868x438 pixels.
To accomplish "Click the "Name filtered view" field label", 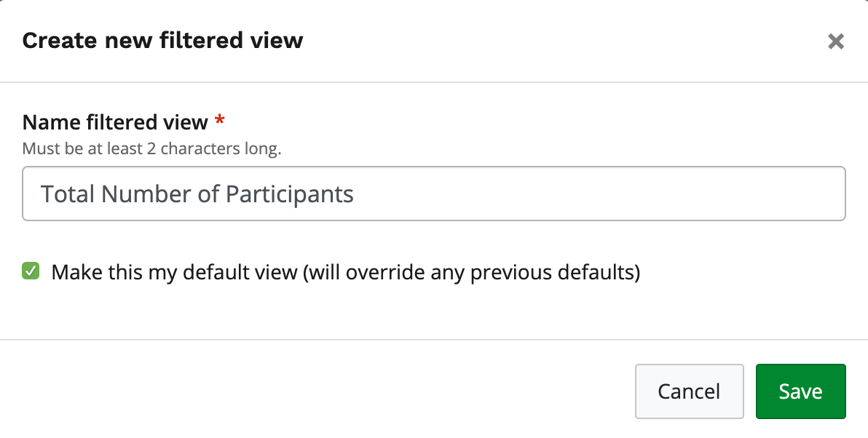I will point(115,122).
